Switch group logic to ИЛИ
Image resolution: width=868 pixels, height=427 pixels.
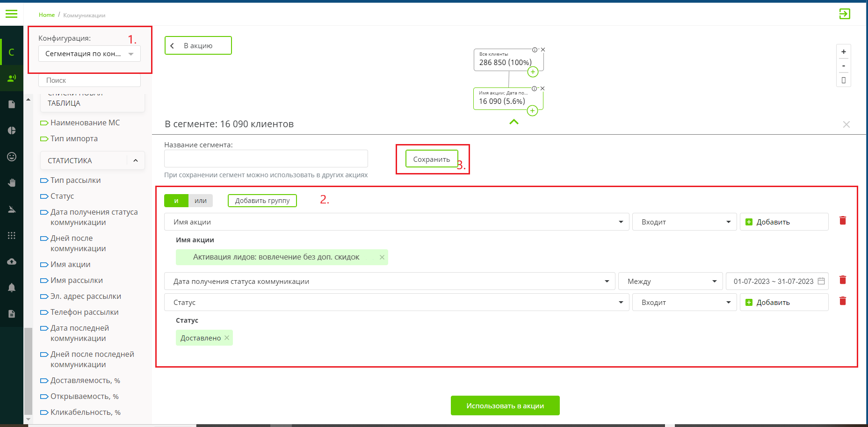tap(201, 201)
